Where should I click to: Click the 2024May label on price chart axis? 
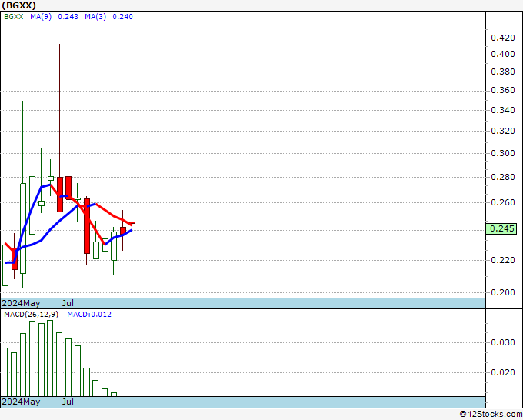point(21,303)
